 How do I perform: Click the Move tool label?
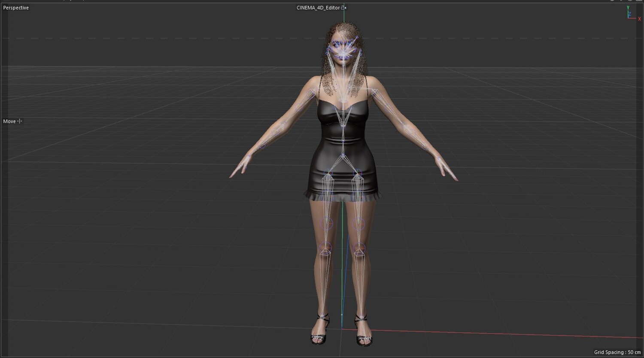pyautogui.click(x=9, y=121)
